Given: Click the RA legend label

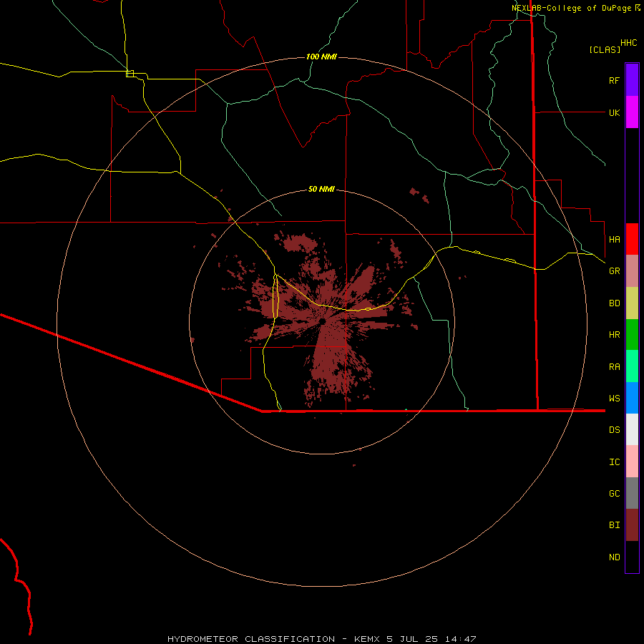Looking at the screenshot, I should pos(614,367).
